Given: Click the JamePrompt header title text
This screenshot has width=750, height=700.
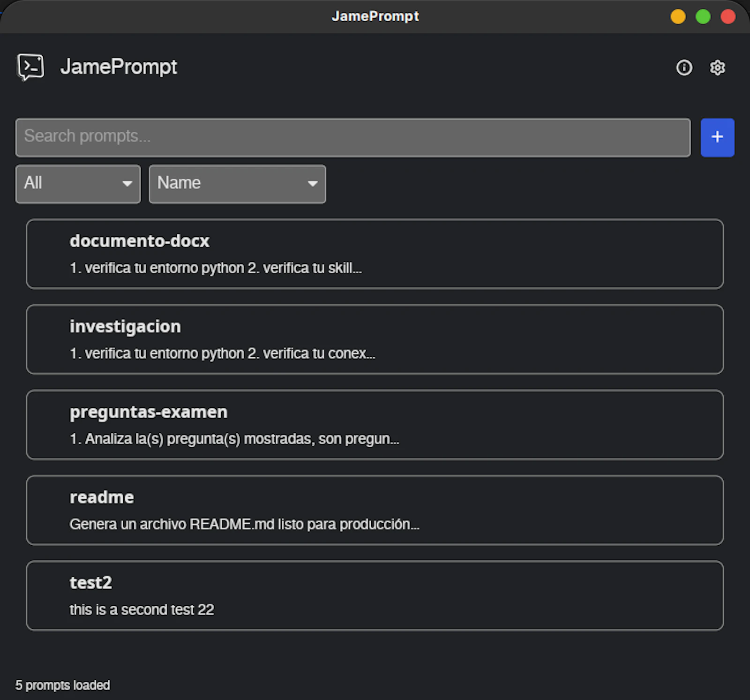Looking at the screenshot, I should tap(119, 67).
